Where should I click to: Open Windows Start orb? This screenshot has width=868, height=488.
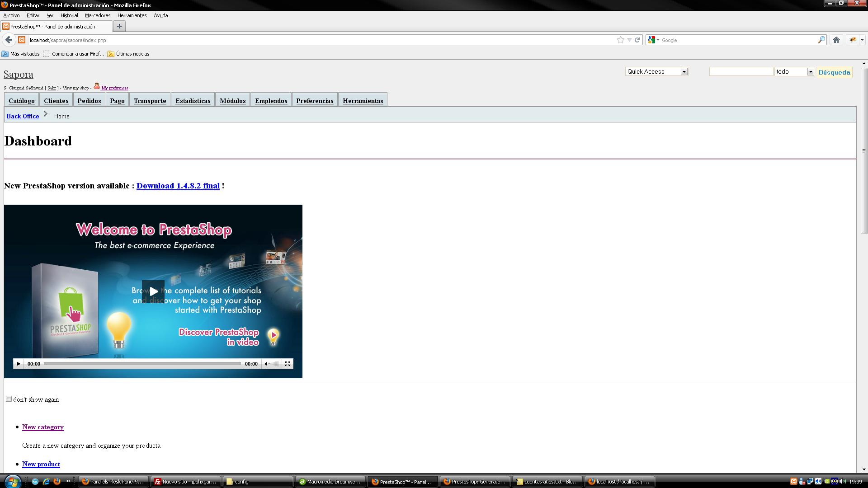point(12,481)
